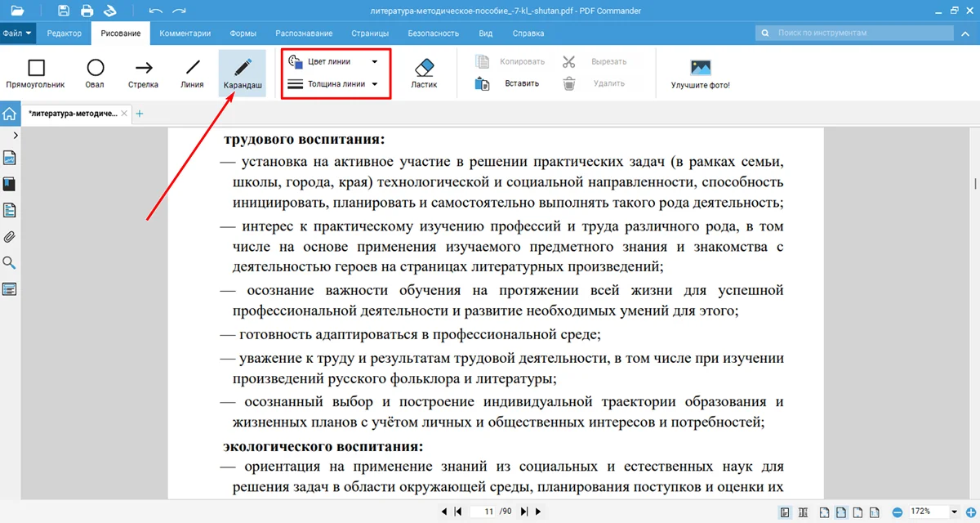Click the Улучшите фото! button
This screenshot has width=980, height=523.
(700, 73)
